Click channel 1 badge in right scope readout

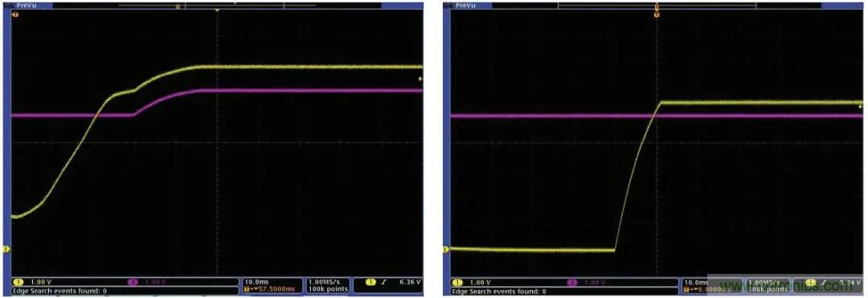[457, 282]
